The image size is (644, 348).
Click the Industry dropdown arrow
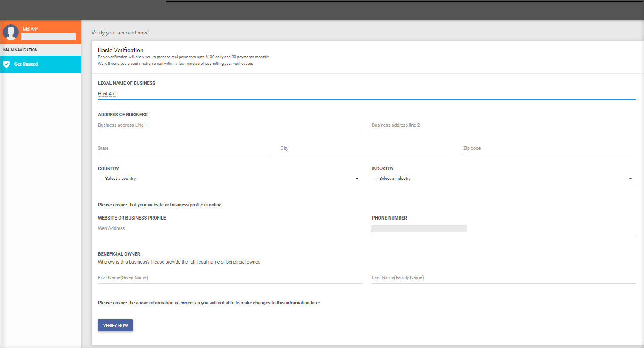coord(630,179)
